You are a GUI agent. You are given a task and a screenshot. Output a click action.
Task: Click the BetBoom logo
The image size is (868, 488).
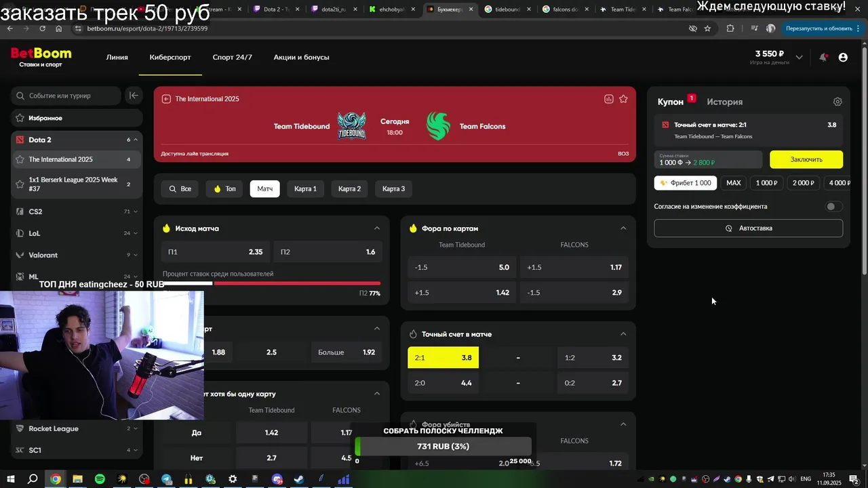click(x=41, y=57)
